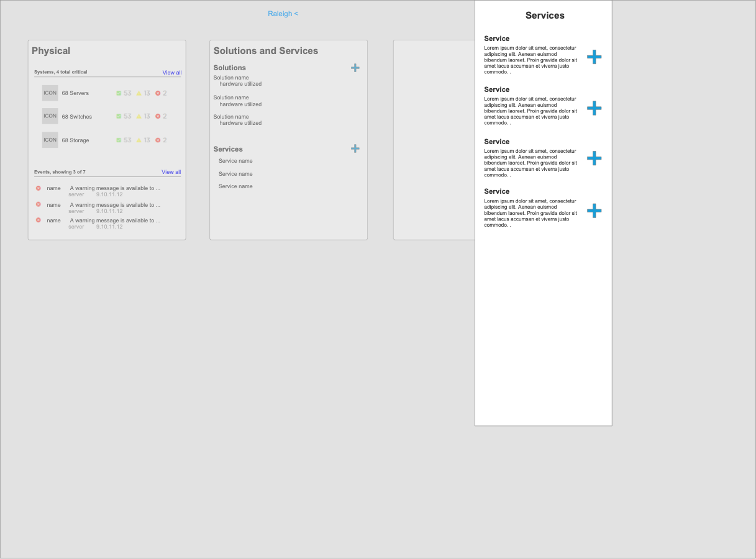This screenshot has width=756, height=559.
Task: Click the error icon of the first event
Action: (x=39, y=188)
